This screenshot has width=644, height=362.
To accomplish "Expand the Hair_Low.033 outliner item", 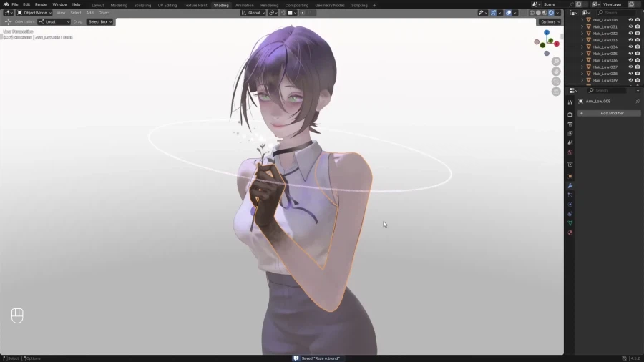I will coord(582,40).
